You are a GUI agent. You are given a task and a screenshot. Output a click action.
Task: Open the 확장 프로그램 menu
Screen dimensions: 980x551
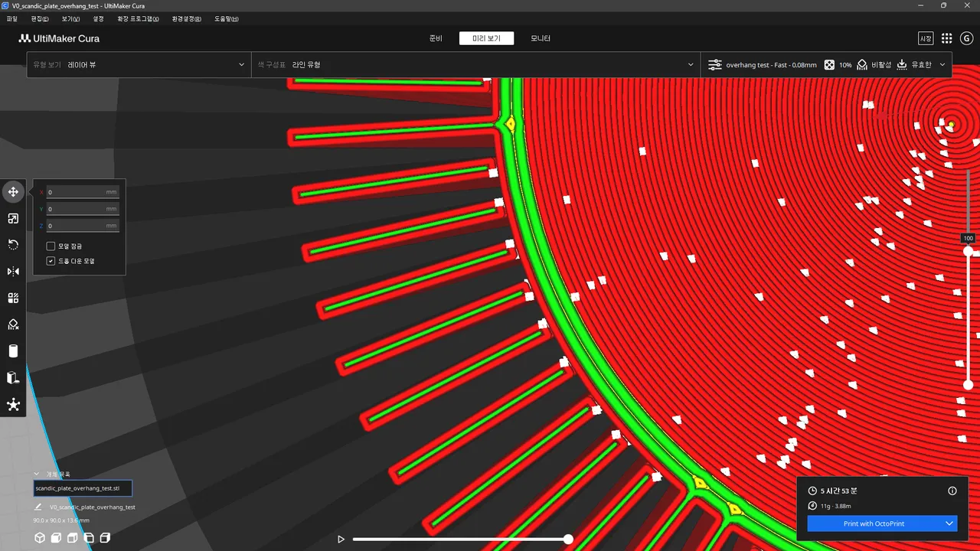[x=139, y=18]
